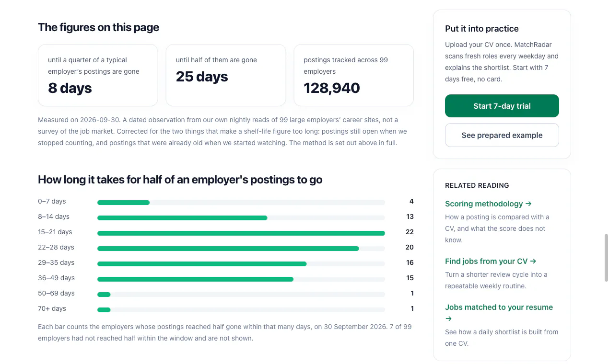Click the Start 7-day trial button
Screen dimensions: 609x364
pyautogui.click(x=502, y=106)
